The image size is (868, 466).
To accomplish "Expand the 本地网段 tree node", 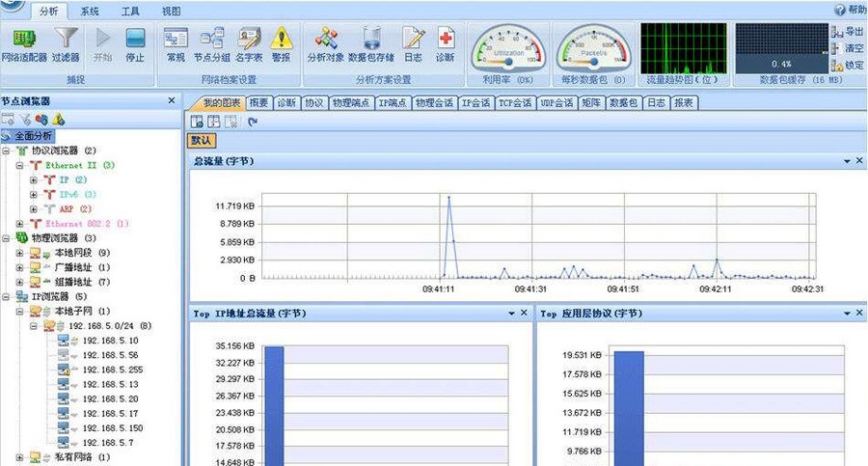I will (x=20, y=253).
